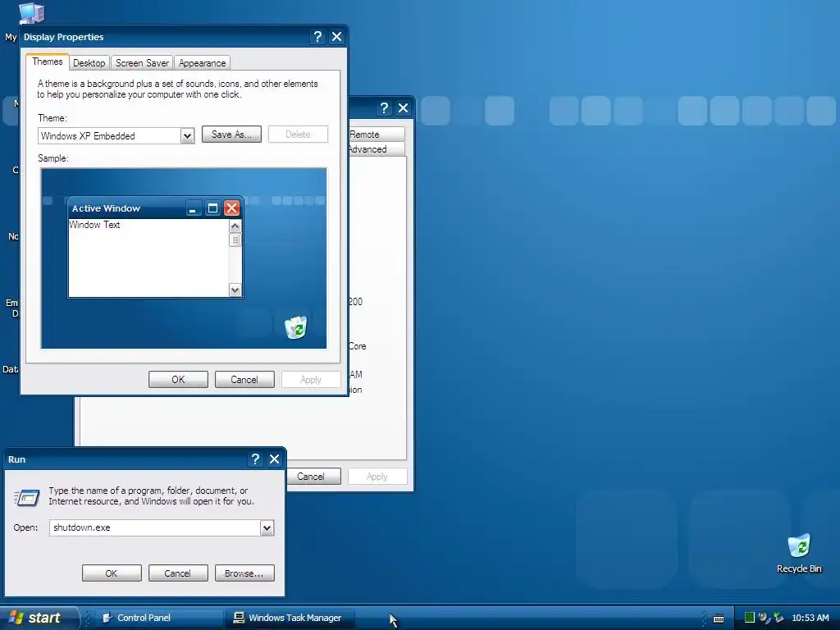The width and height of the screenshot is (840, 630).
Task: Click recycle bin in theme sample preview
Action: (295, 326)
